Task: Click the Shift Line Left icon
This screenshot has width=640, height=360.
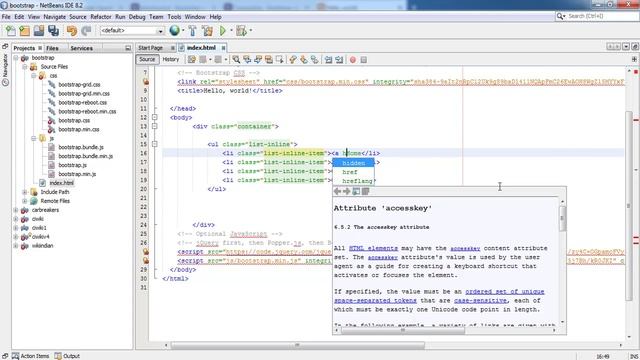Action: click(329, 60)
